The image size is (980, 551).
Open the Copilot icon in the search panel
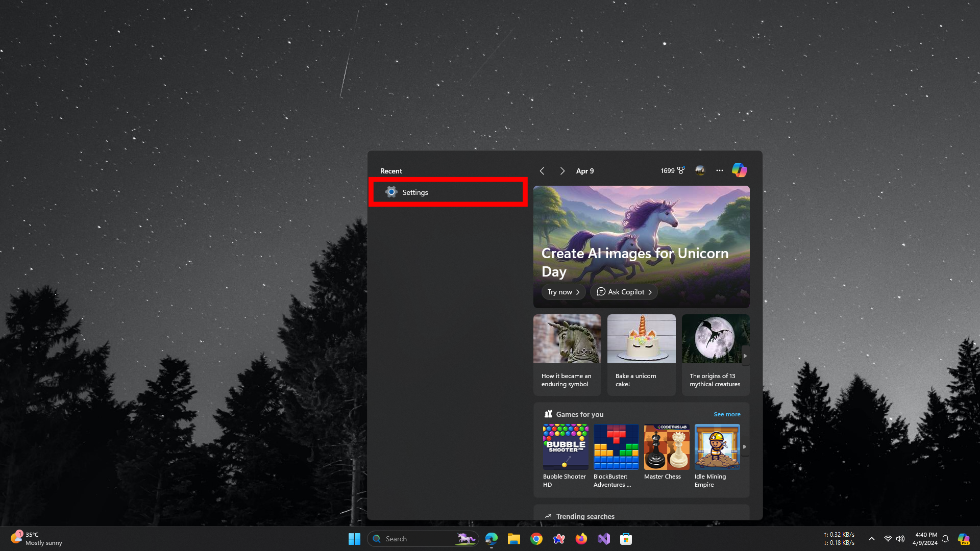[739, 170]
